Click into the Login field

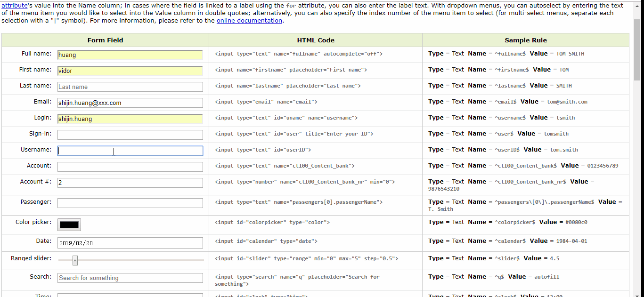click(130, 119)
